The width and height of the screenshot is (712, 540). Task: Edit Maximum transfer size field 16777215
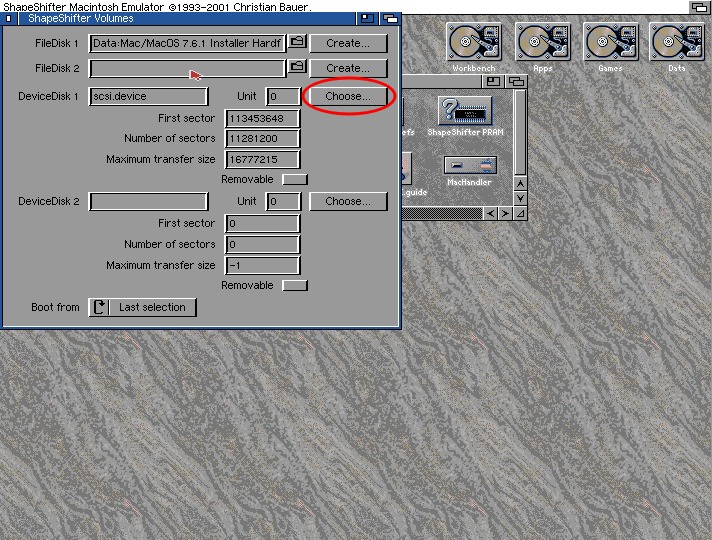(262, 159)
